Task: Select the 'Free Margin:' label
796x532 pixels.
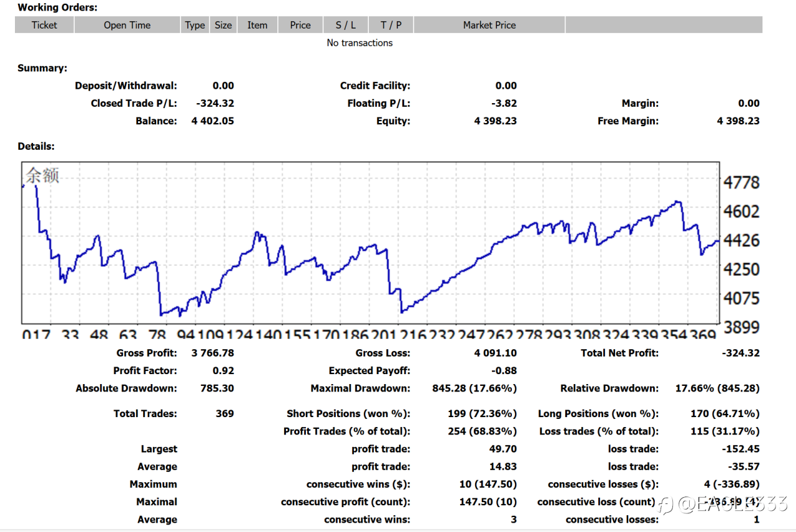Action: click(628, 121)
